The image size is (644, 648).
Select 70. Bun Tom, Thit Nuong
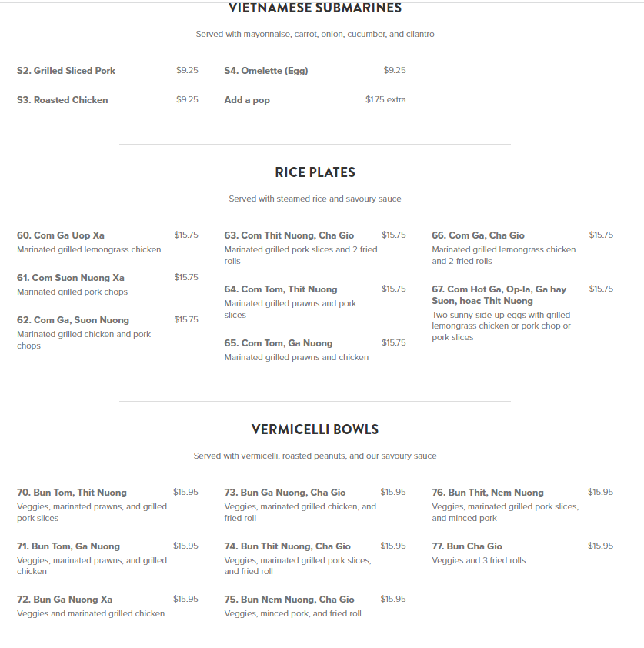coord(72,493)
